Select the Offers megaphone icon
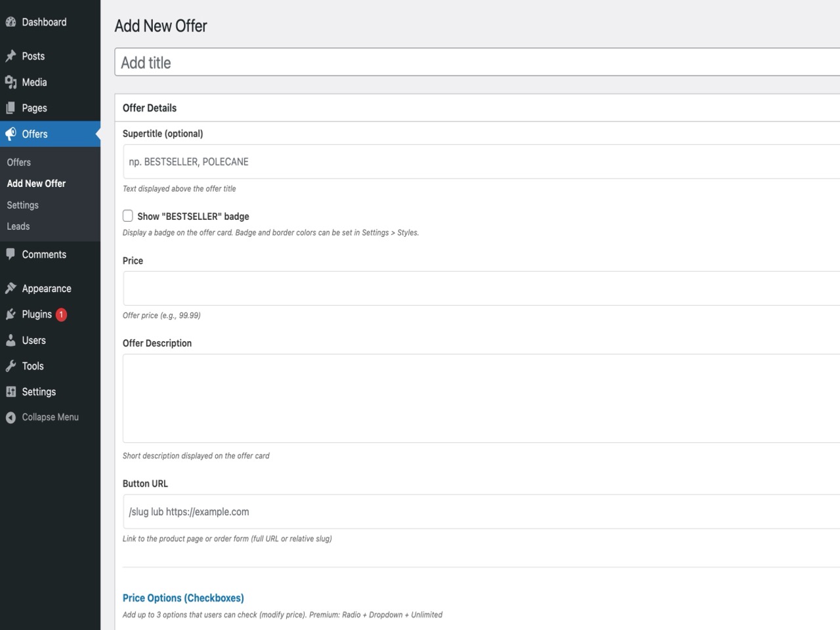This screenshot has width=840, height=630. 10,134
